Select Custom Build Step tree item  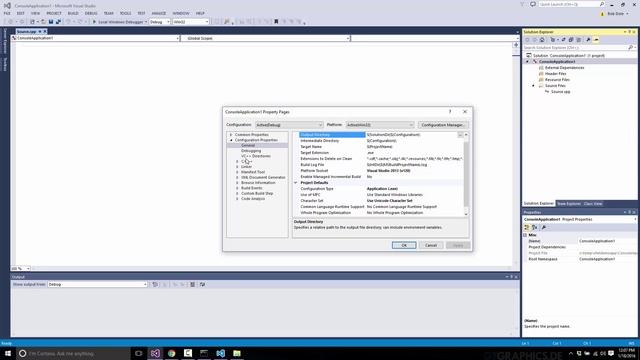click(257, 193)
